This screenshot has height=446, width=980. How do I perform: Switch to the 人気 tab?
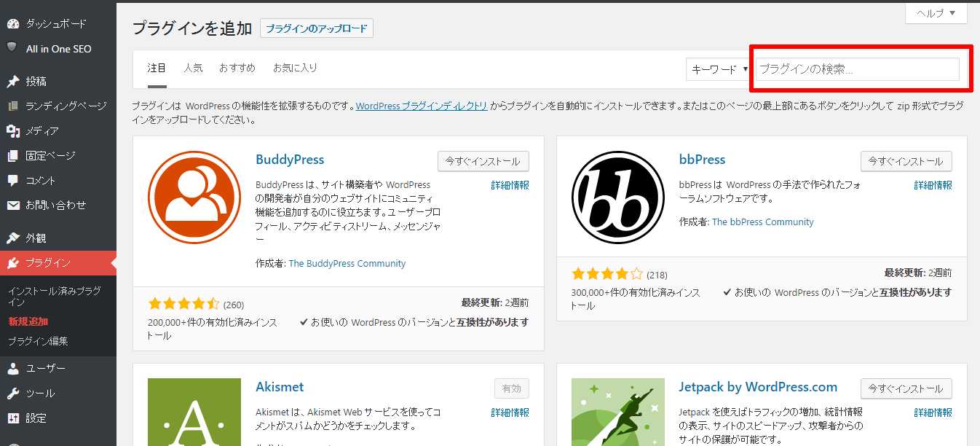(193, 68)
